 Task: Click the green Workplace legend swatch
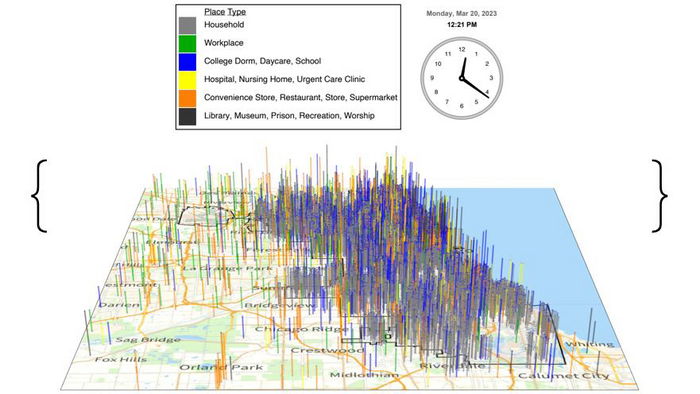click(187, 44)
